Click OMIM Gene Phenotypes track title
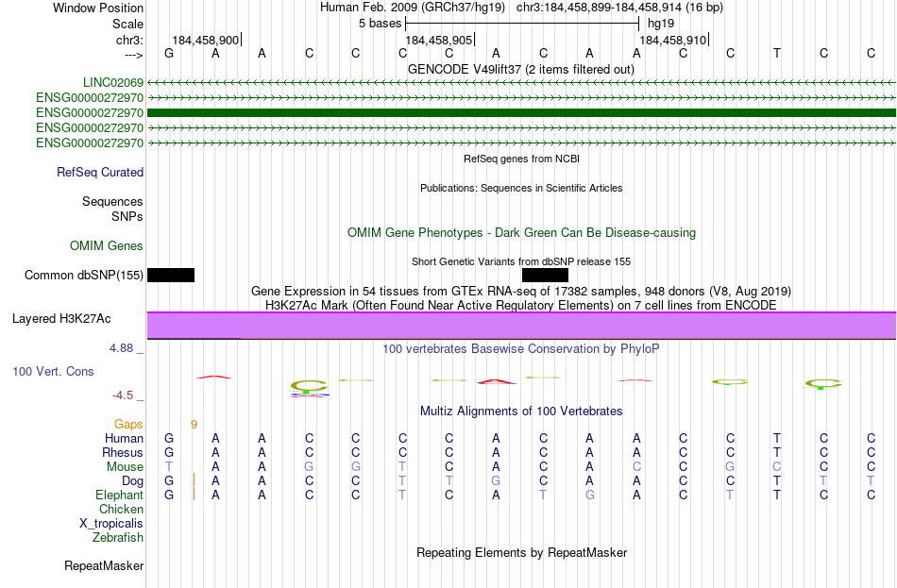 pyautogui.click(x=521, y=233)
